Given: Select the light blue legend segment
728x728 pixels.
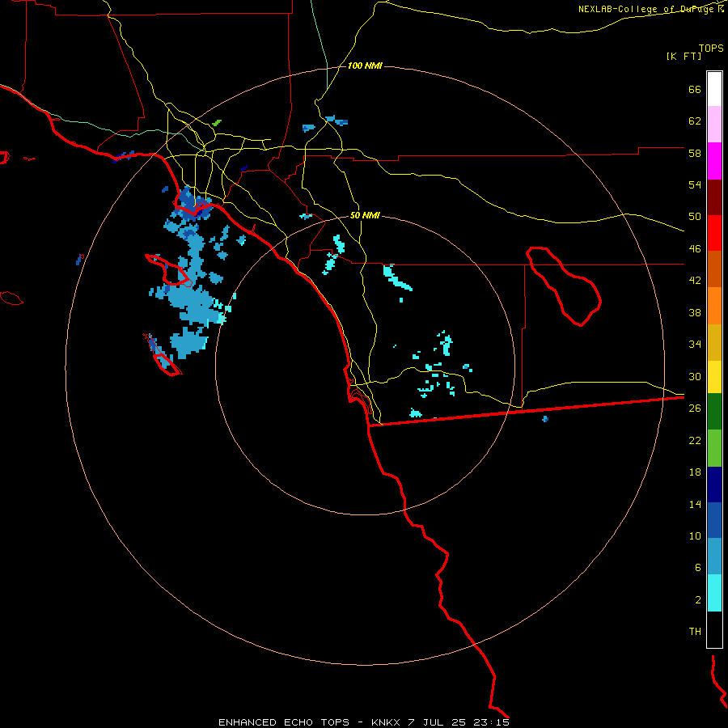Looking at the screenshot, I should pos(714,557).
